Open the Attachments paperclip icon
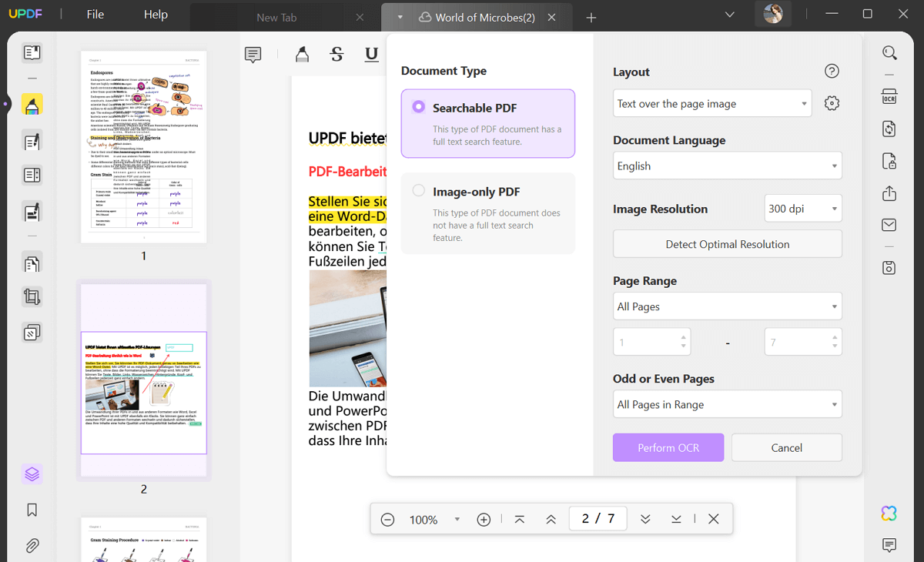This screenshot has height=562, width=924. click(x=32, y=546)
